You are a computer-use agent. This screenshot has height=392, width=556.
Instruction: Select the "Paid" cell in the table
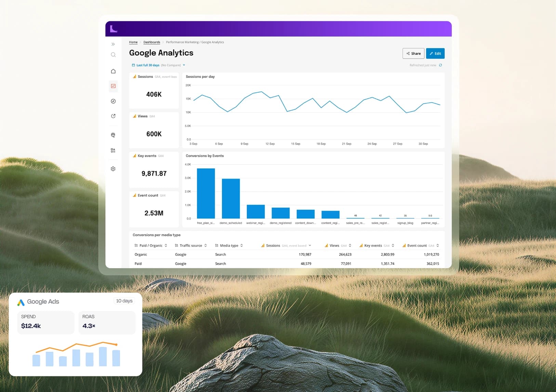[138, 264]
